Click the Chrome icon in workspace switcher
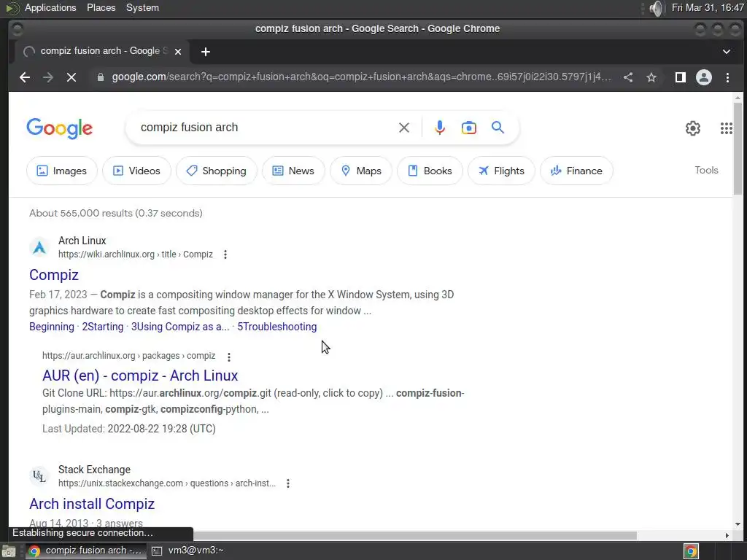This screenshot has width=747, height=560. click(691, 551)
